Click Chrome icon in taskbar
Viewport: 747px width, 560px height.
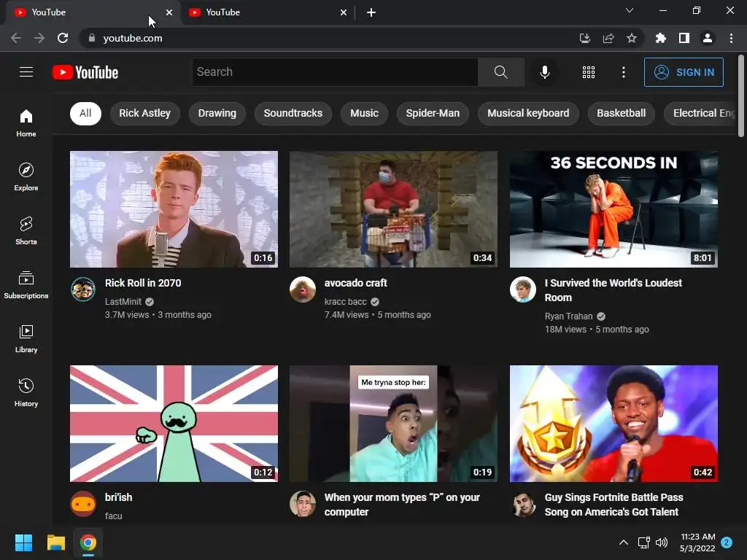(x=88, y=542)
